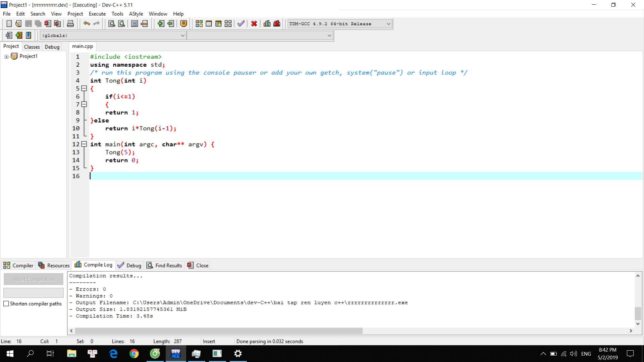Open the Execute menu
Screen dimensions: 644x362
coord(97,14)
